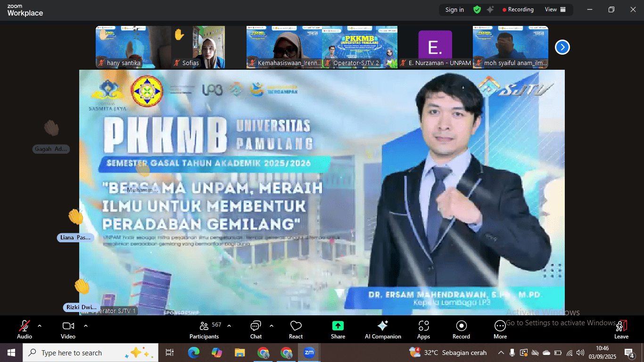This screenshot has width=644, height=362.
Task: Click the 'Rizki Dwi...' reaction name label
Action: coord(82,307)
